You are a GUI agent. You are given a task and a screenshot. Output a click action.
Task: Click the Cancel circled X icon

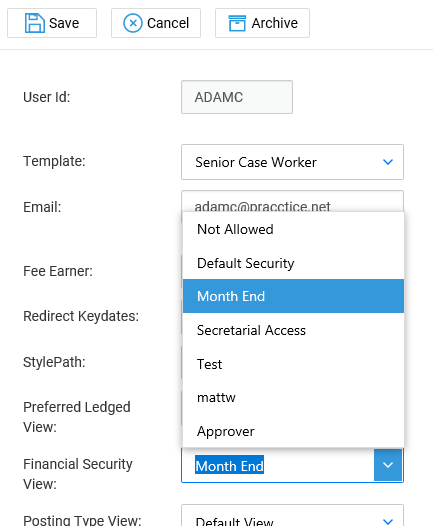[x=133, y=23]
